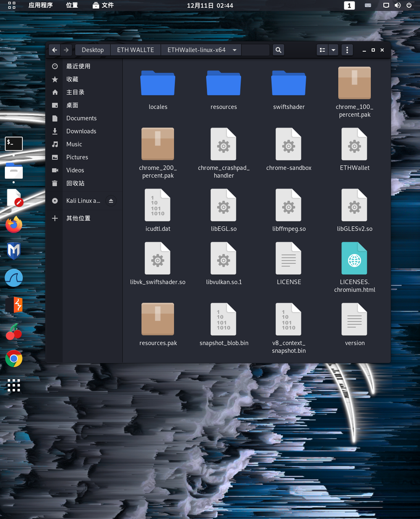Expand the current folder path dropdown arrow
Screen dimensions: 420x519
pos(235,50)
